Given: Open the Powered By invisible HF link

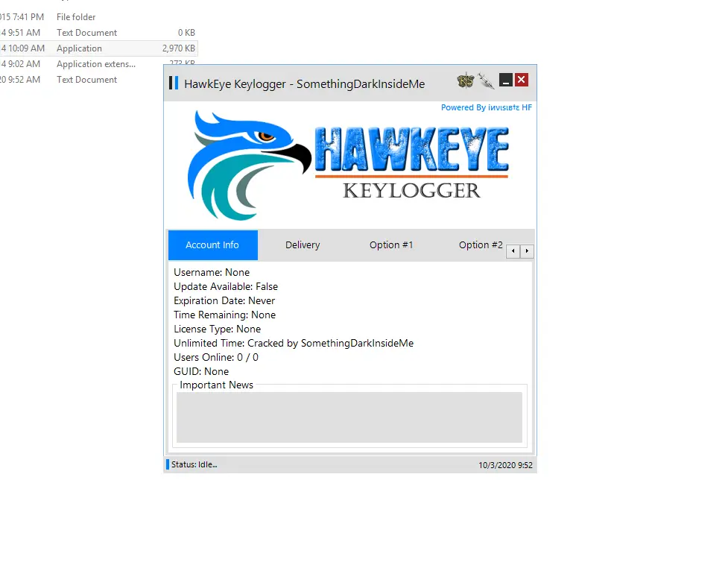Looking at the screenshot, I should tap(488, 107).
